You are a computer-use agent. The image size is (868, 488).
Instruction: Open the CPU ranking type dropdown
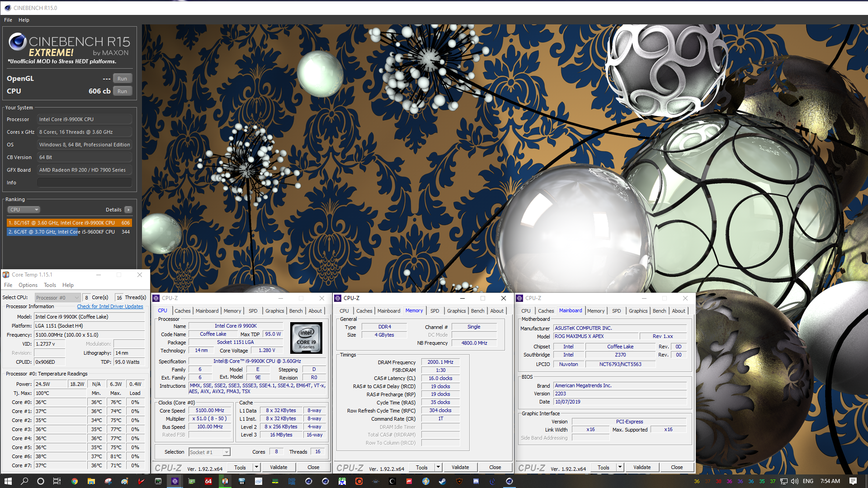[x=24, y=210]
